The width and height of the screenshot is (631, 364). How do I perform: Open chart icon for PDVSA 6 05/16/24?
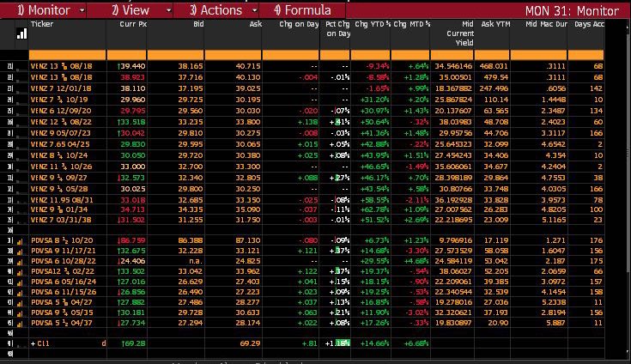19,282
